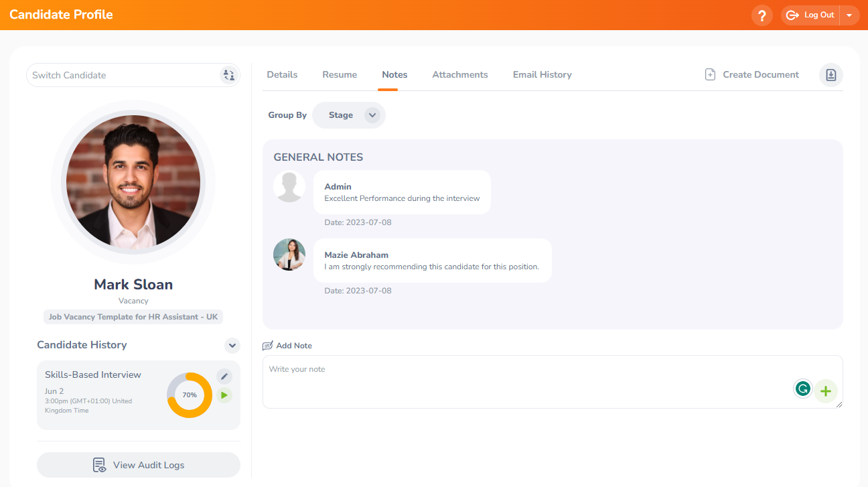868x487 pixels.
Task: Open the HR Assistant job vacancy template link
Action: (133, 316)
